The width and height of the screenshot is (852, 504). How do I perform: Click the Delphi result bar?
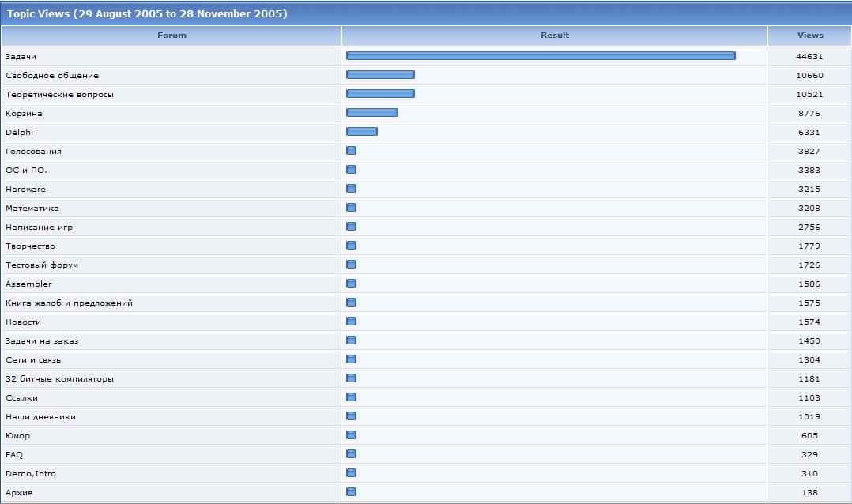point(361,132)
